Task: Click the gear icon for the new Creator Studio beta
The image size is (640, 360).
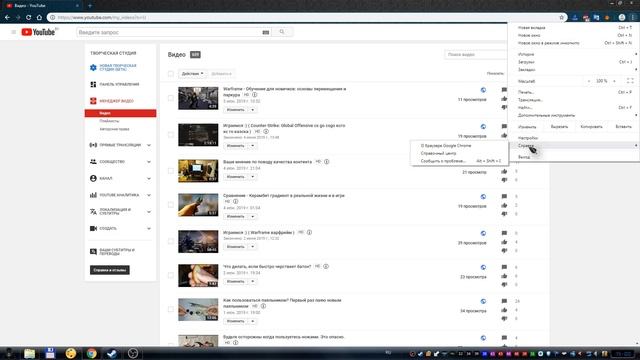Action: tap(93, 67)
